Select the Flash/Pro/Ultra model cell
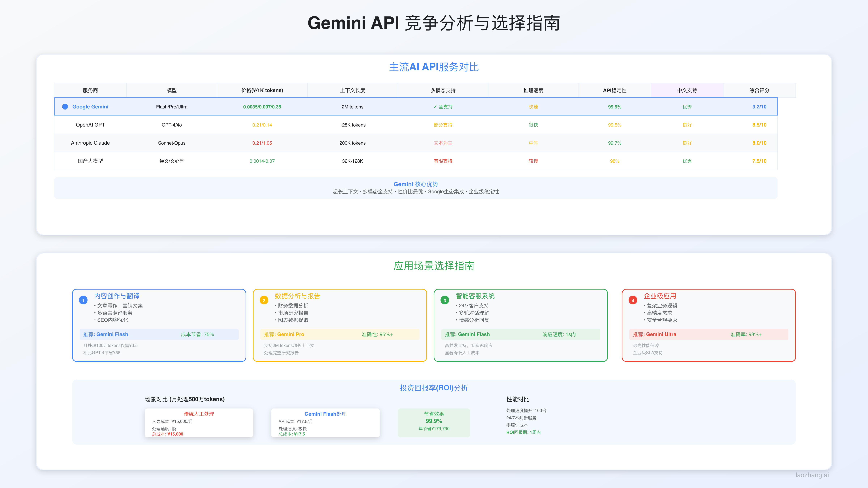Image resolution: width=868 pixels, height=488 pixels. (172, 107)
